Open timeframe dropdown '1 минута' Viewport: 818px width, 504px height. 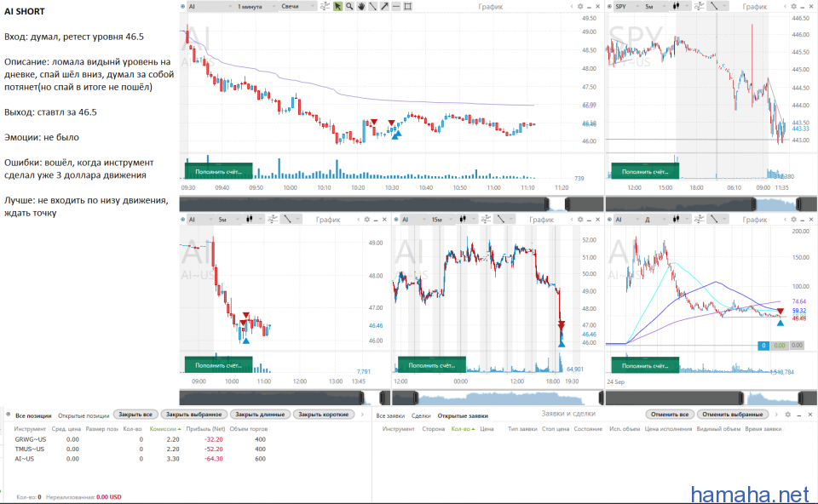pyautogui.click(x=256, y=6)
